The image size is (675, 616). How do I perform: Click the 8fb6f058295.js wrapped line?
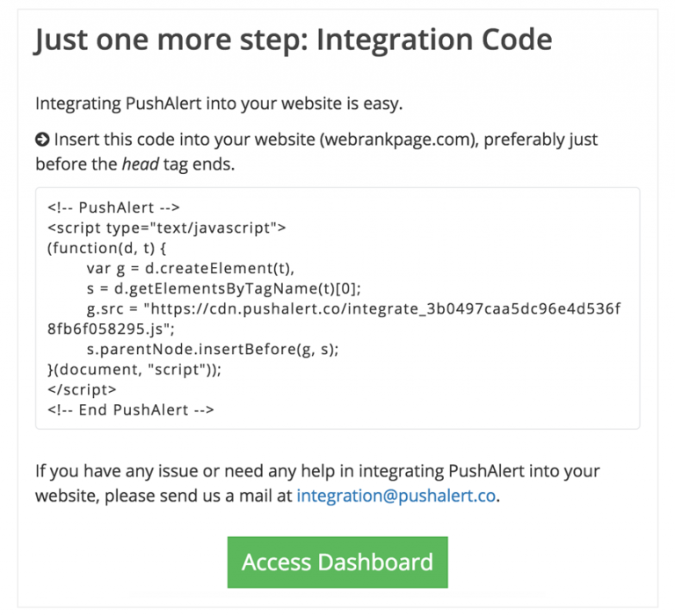(x=111, y=329)
